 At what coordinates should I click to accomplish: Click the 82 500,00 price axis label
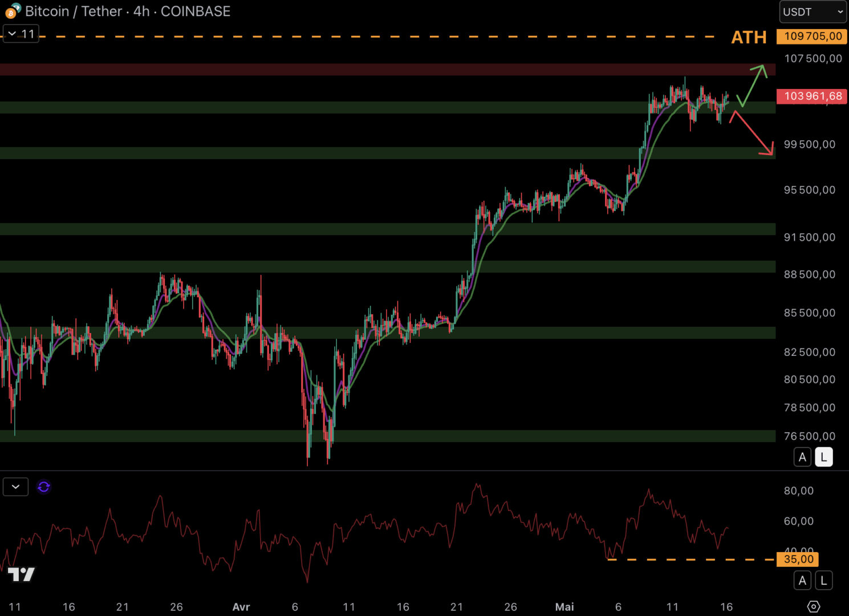[810, 352]
